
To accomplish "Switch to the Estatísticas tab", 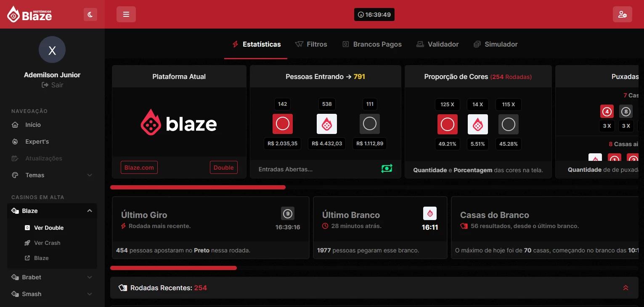I will click(x=256, y=44).
